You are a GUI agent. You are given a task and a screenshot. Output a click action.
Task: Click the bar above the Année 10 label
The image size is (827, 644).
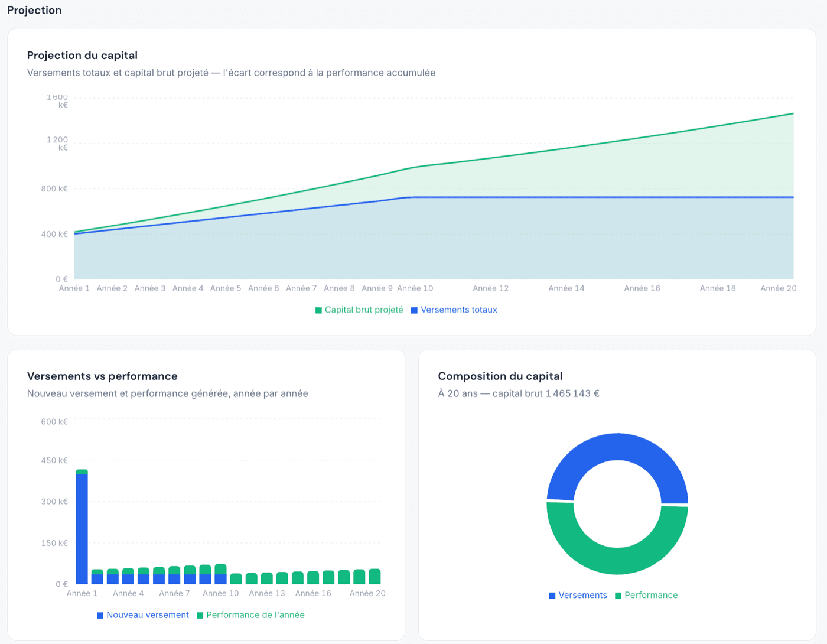[221, 574]
